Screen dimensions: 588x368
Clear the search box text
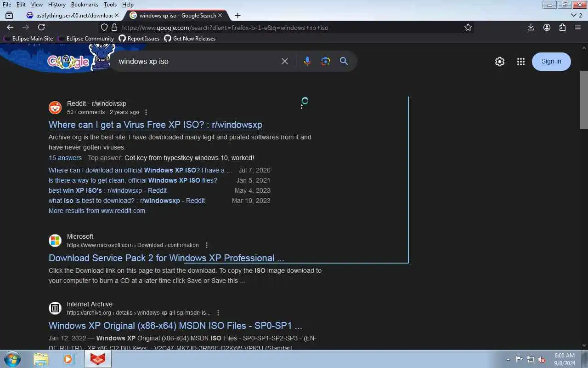285,61
